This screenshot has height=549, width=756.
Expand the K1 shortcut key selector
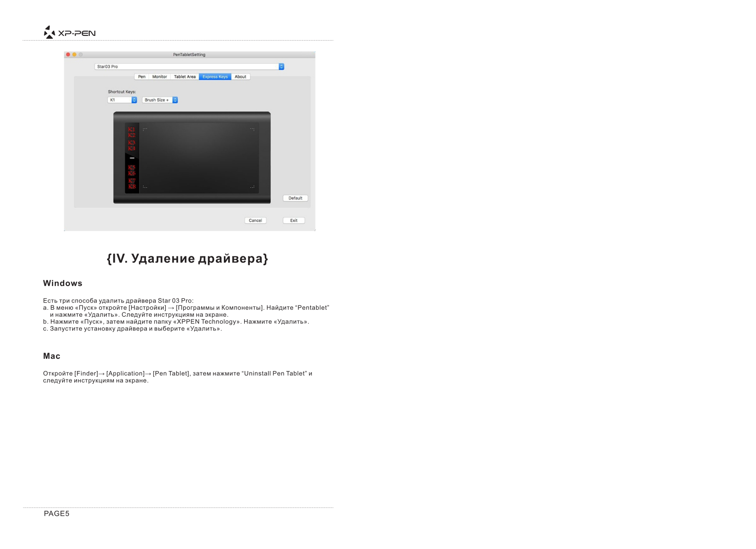pyautogui.click(x=122, y=100)
